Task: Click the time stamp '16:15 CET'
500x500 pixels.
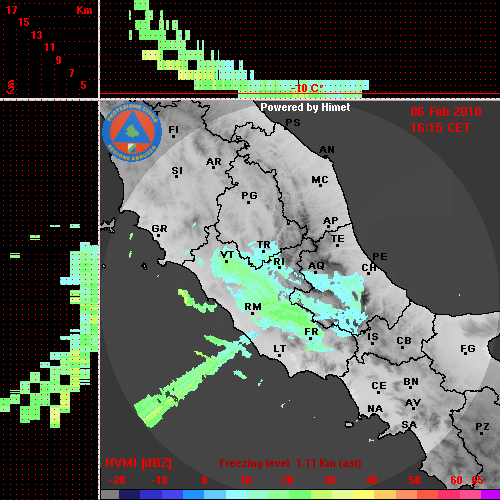Action: 440,128
